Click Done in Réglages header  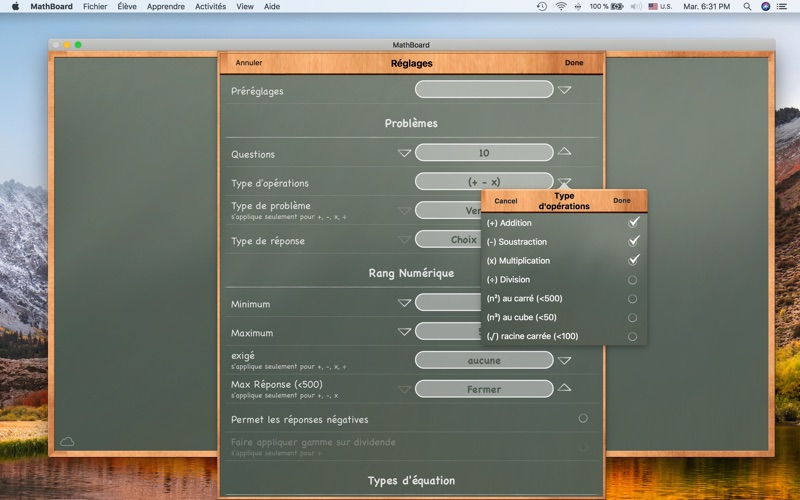[x=574, y=63]
